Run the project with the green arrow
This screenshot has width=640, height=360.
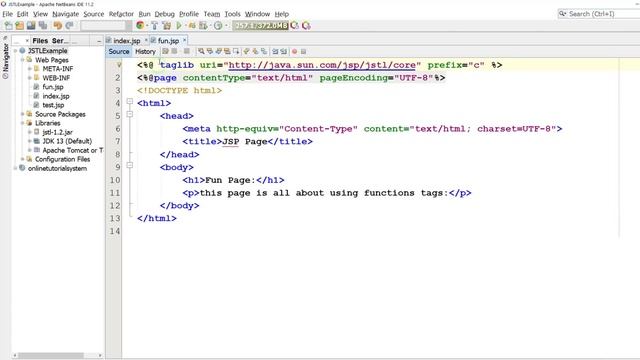click(179, 26)
